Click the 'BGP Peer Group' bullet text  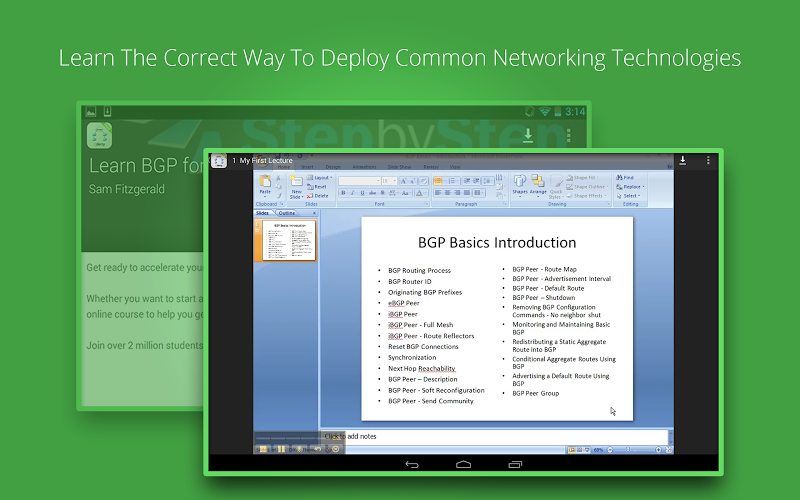536,393
